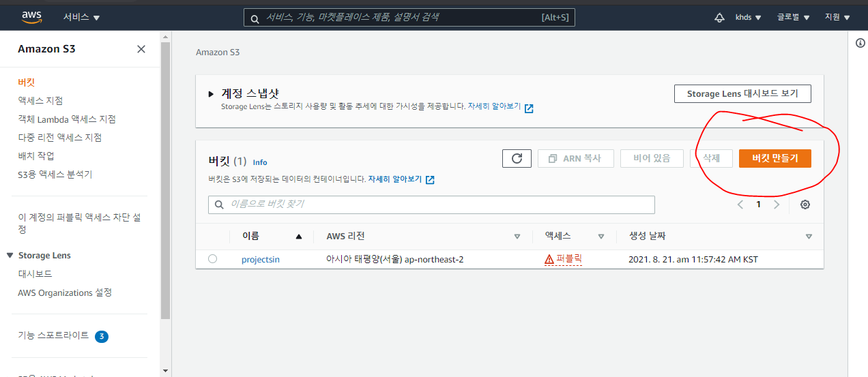Viewport: 868px width, 377px height.
Task: Click sidebar vertical scrollbar thumb
Action: click(165, 180)
